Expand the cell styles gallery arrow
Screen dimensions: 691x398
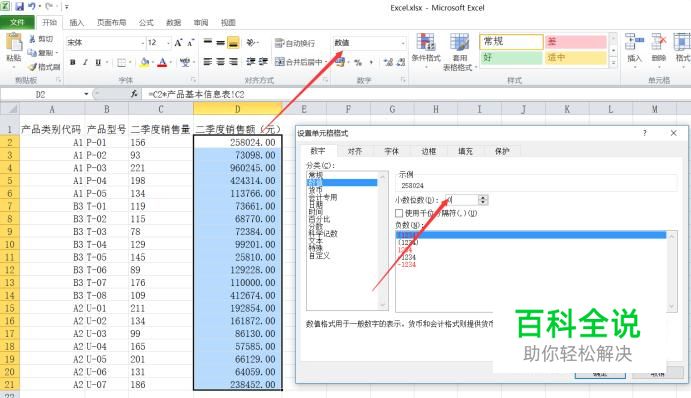613,63
